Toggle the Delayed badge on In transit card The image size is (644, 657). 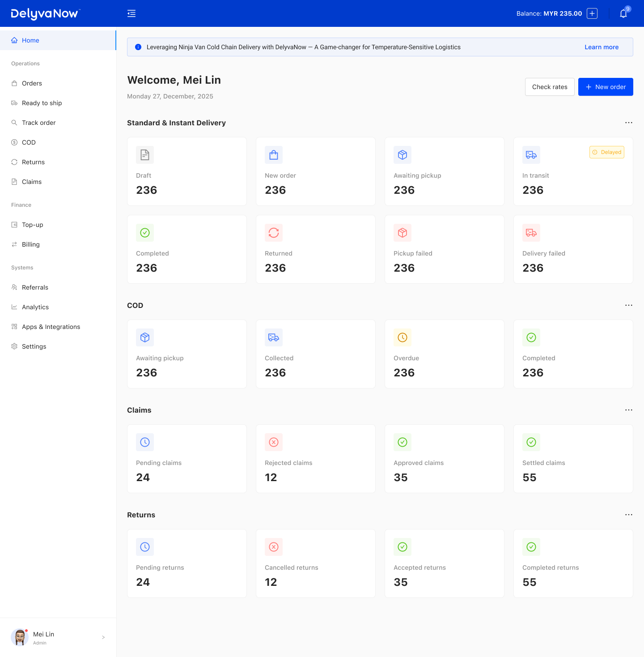pyautogui.click(x=606, y=152)
